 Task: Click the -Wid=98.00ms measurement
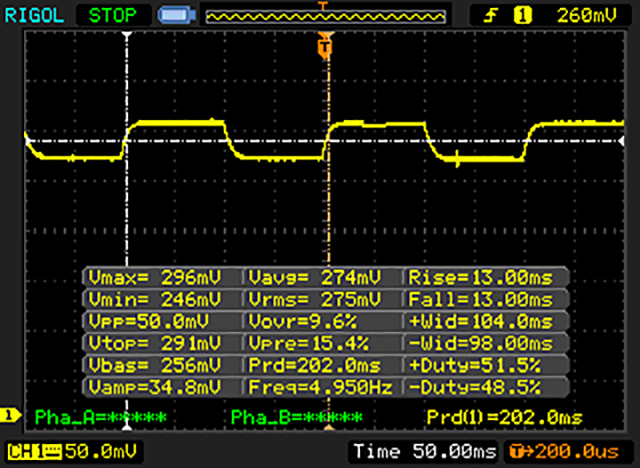click(x=481, y=344)
